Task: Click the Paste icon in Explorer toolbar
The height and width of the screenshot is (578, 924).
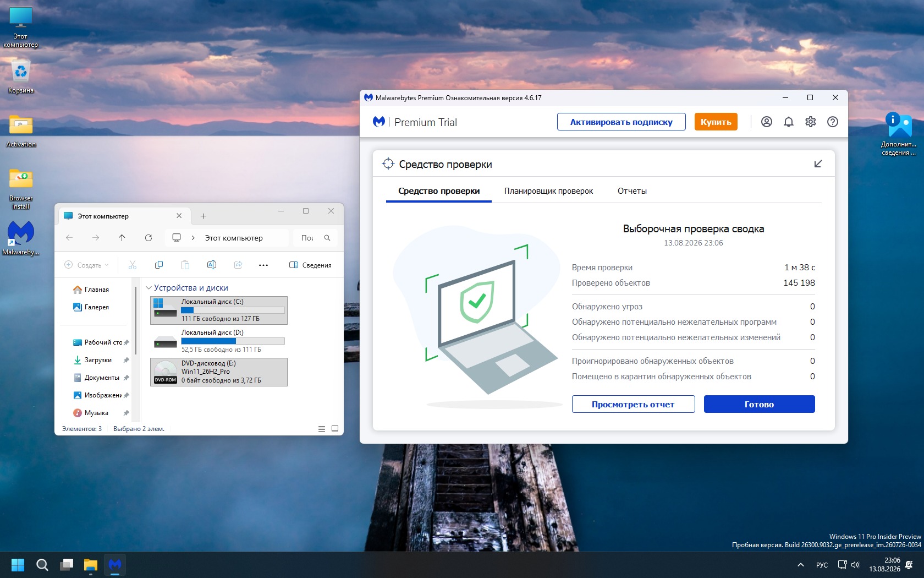Action: pos(185,265)
